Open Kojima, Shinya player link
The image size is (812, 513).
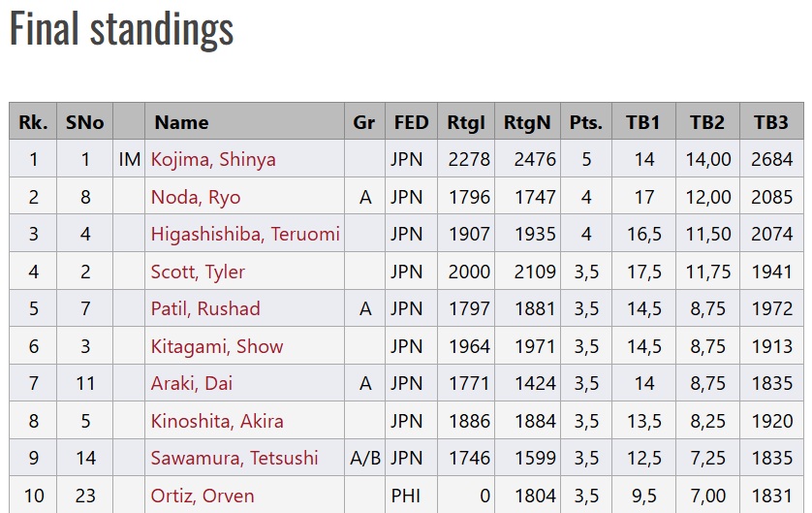213,160
